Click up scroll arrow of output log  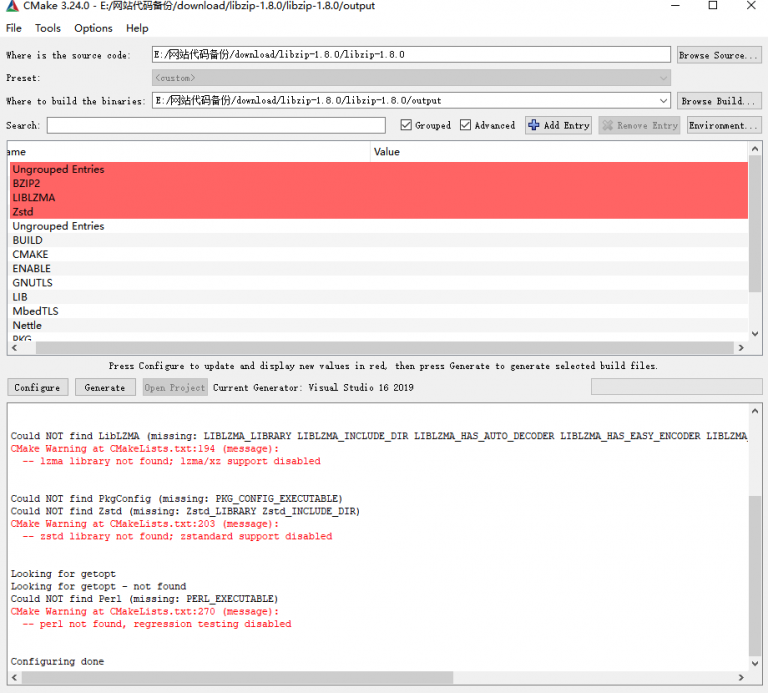click(755, 412)
